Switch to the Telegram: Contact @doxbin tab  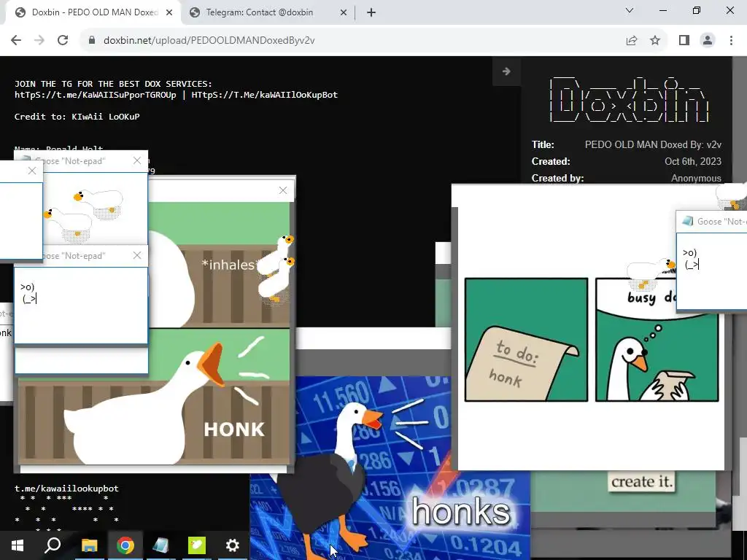(x=267, y=12)
